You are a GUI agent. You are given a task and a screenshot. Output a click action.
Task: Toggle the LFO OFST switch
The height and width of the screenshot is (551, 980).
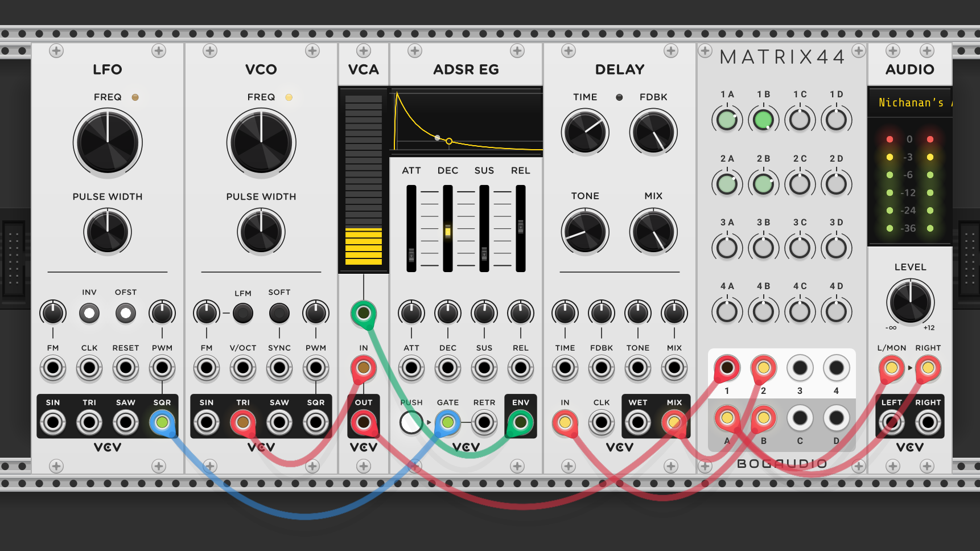[x=126, y=313]
